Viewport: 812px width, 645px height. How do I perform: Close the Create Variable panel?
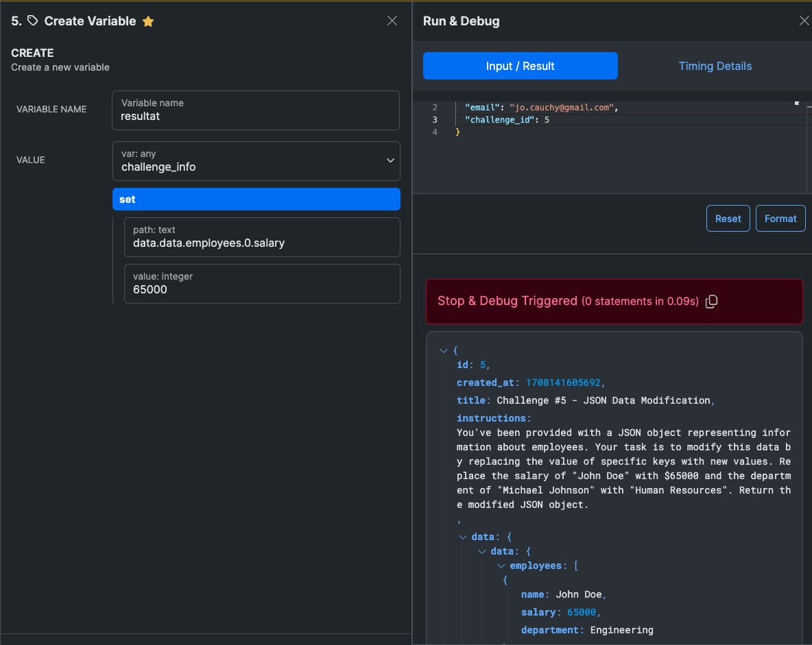(392, 21)
